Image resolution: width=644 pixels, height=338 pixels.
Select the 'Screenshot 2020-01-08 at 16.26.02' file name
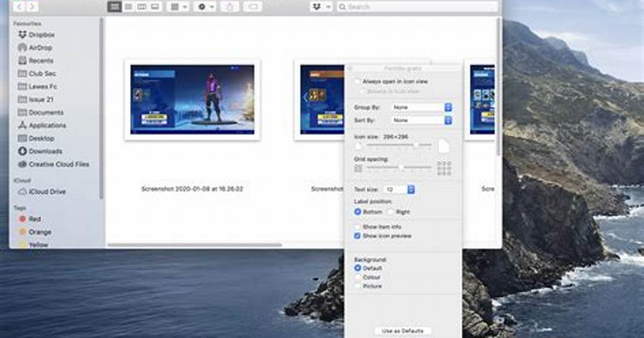point(192,189)
